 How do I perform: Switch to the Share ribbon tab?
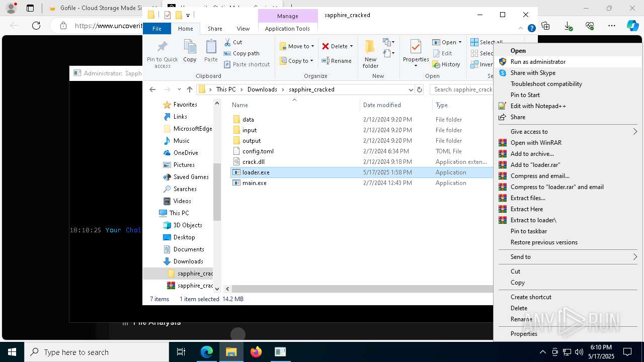point(215,29)
